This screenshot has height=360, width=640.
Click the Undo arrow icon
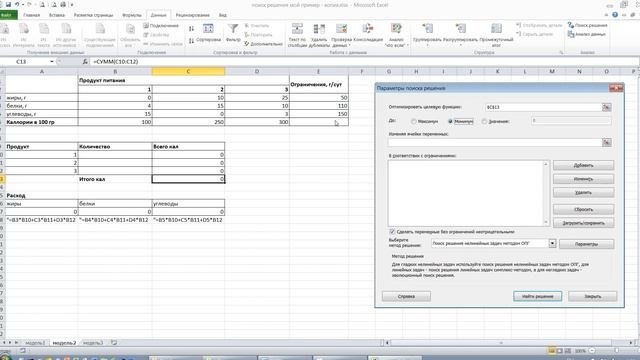point(17,4)
